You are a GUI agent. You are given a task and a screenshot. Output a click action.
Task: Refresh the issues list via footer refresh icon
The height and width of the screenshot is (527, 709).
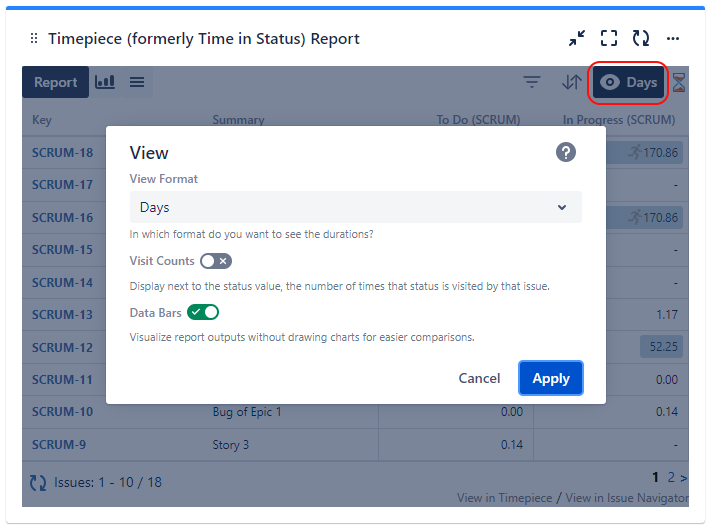(x=38, y=482)
